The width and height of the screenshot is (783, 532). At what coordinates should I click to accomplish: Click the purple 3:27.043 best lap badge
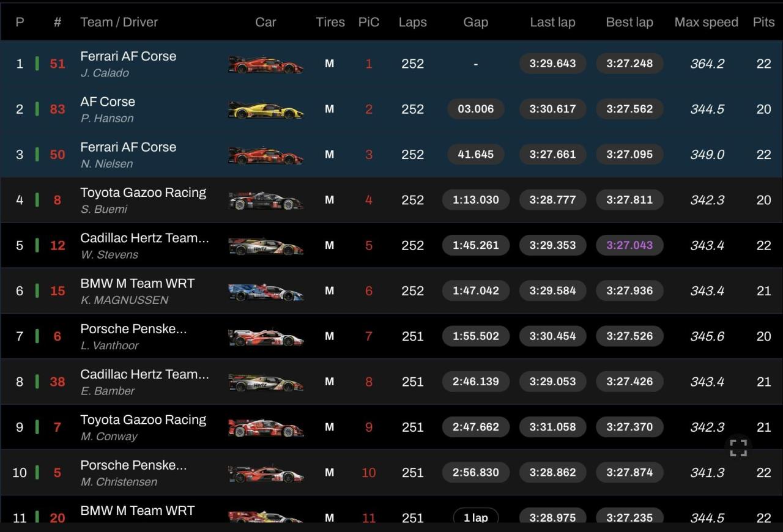click(629, 245)
